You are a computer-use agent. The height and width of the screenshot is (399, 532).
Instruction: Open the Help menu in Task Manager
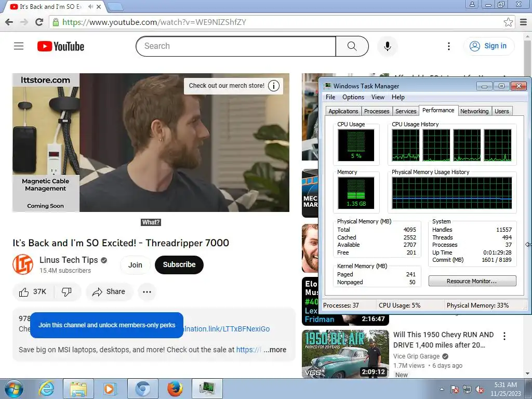coord(398,97)
